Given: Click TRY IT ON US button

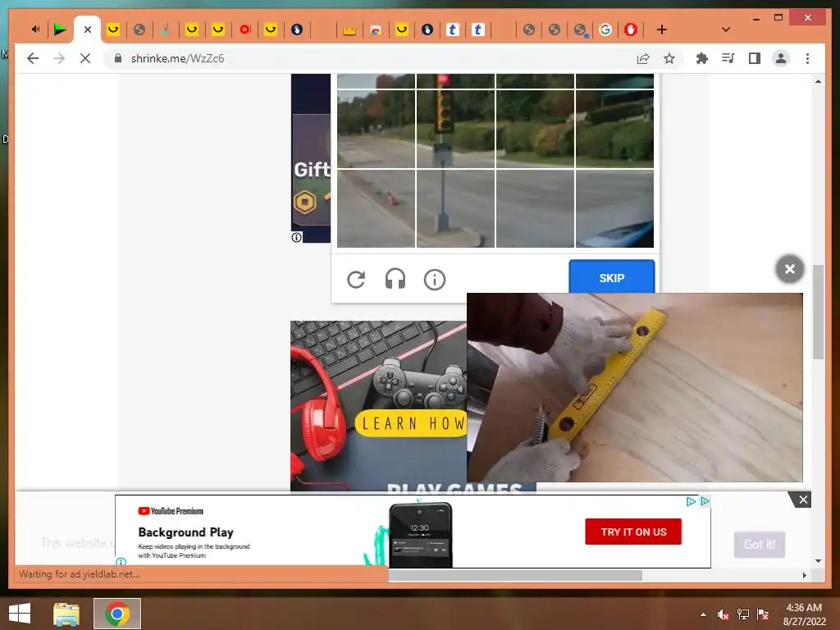Looking at the screenshot, I should coord(633,532).
